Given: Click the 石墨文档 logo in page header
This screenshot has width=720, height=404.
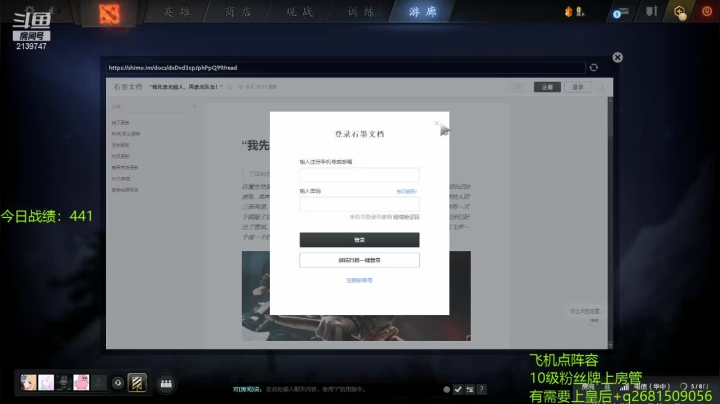Looking at the screenshot, I should [128, 87].
